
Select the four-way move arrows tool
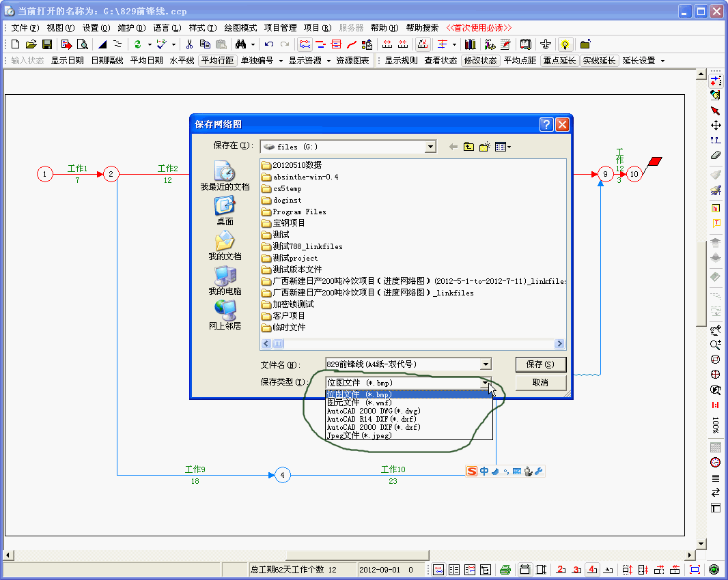(716, 126)
